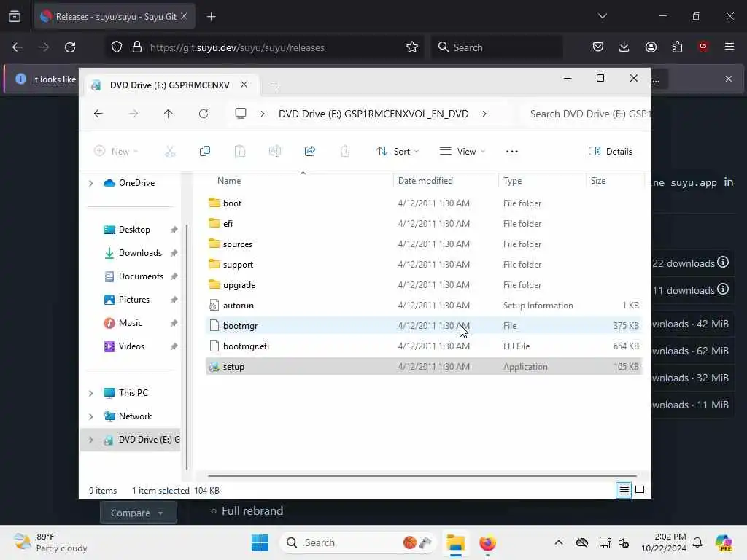Open the Firefox hamburger application menu
This screenshot has height=560, width=747.
(729, 47)
